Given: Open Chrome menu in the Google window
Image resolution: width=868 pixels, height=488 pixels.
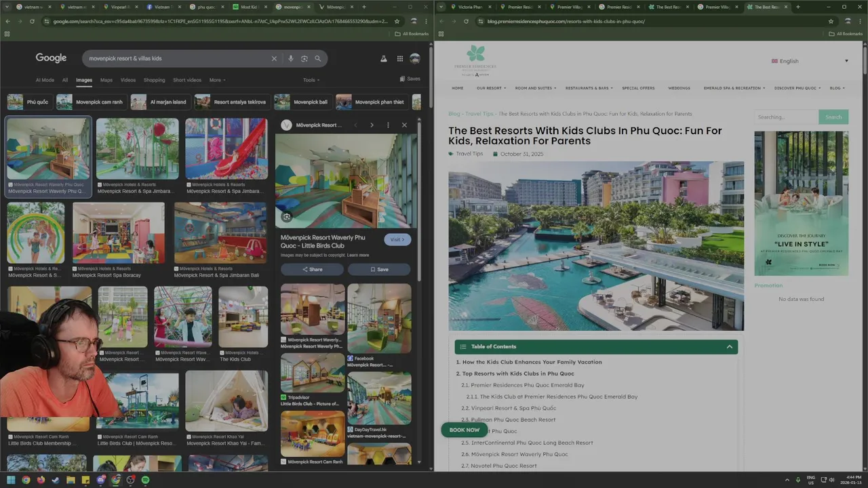Looking at the screenshot, I should point(428,21).
